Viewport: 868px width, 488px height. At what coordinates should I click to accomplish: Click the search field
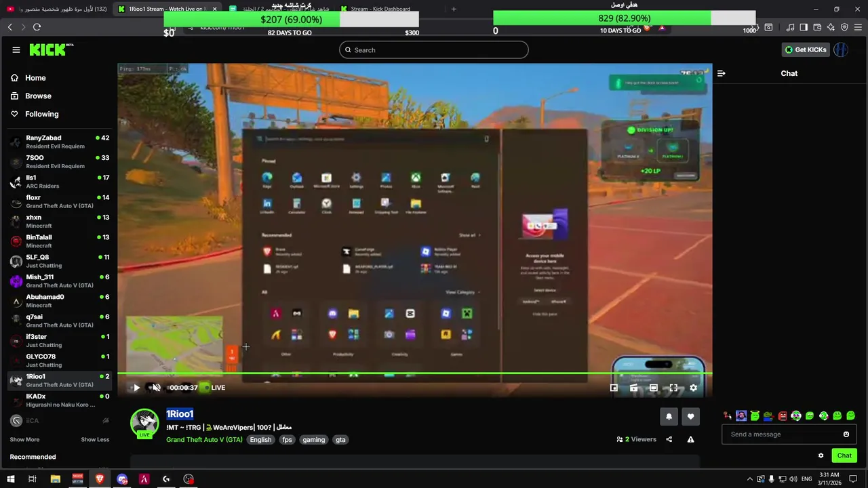click(434, 49)
